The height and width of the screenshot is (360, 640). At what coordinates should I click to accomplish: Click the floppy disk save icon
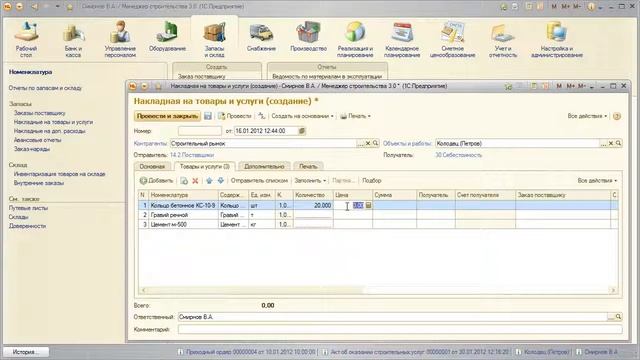[x=208, y=116]
